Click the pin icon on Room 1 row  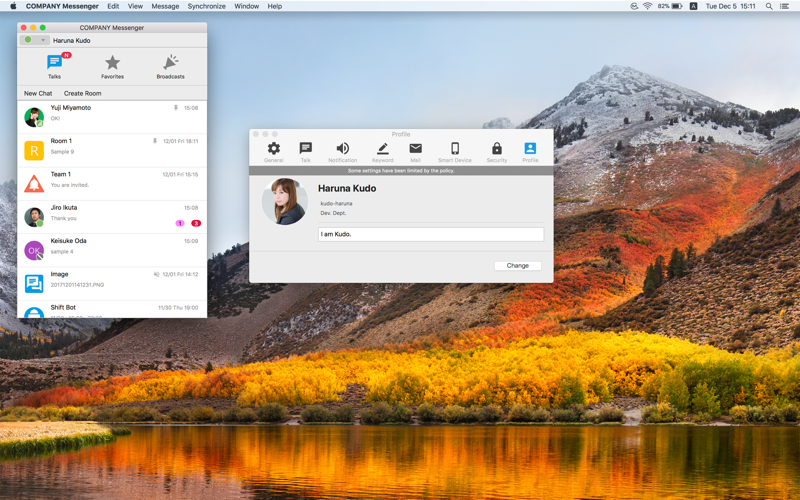[x=155, y=141]
